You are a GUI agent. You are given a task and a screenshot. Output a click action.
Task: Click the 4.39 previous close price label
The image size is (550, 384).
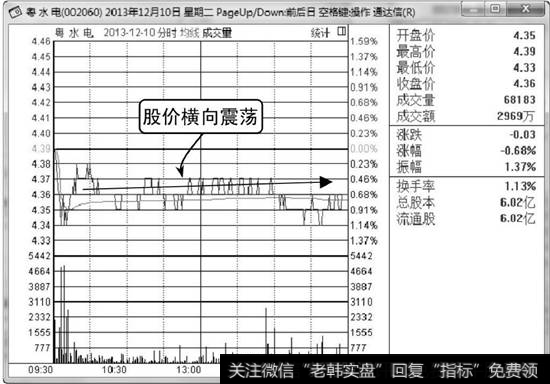(x=41, y=149)
